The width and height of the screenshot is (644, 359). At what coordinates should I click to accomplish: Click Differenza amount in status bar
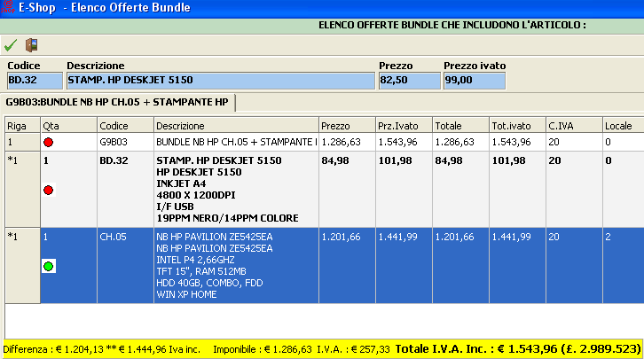pos(101,349)
